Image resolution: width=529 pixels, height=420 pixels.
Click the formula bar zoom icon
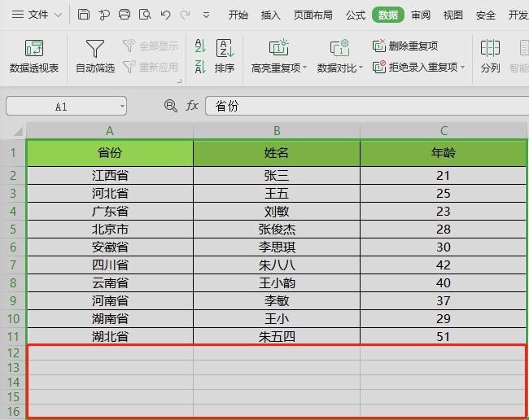[170, 106]
